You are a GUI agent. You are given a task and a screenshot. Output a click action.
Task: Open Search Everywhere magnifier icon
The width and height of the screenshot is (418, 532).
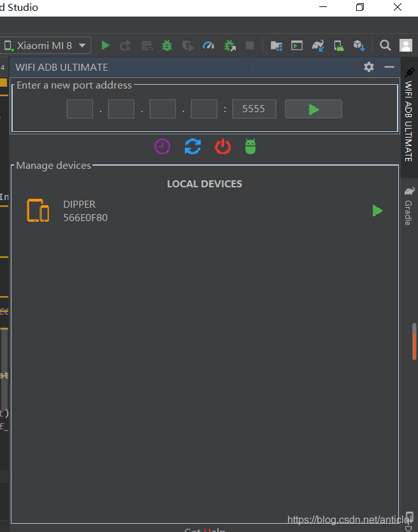385,45
